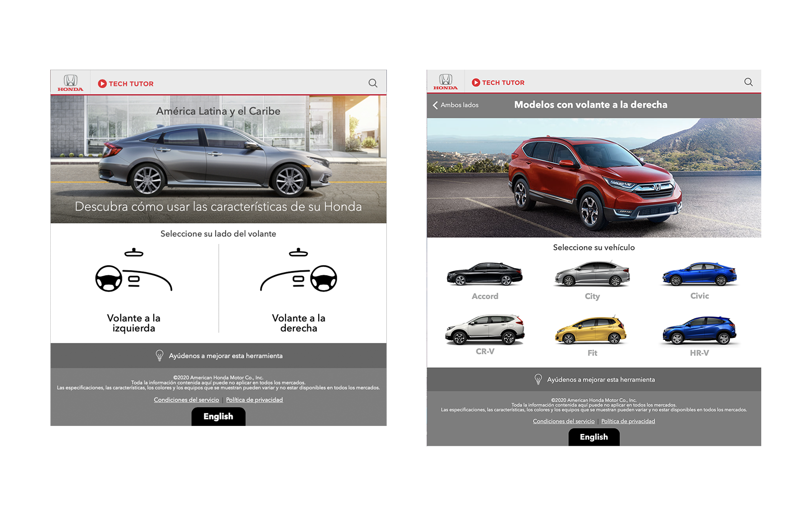This screenshot has height=517, width=812.
Task: Click the lightbulb feedback icon in right screen
Action: coord(538,379)
